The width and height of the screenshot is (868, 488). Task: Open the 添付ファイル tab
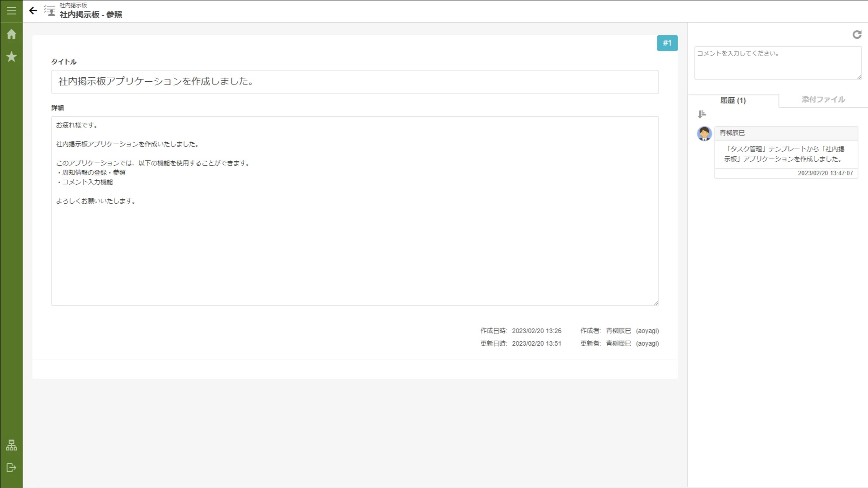pos(823,99)
